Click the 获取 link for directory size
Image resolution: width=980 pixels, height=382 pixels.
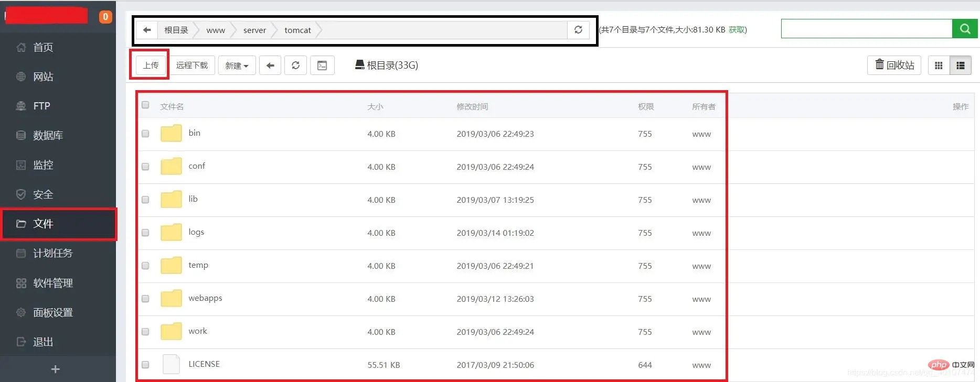pos(737,30)
